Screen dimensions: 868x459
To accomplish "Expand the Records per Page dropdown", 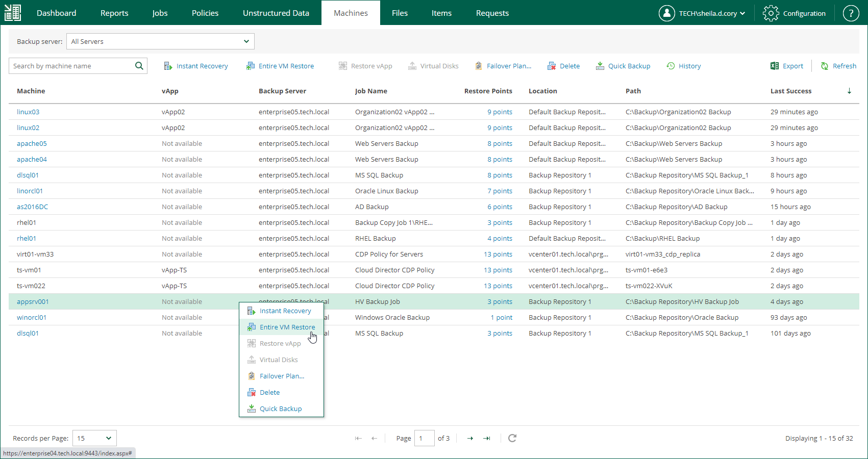I will [94, 438].
